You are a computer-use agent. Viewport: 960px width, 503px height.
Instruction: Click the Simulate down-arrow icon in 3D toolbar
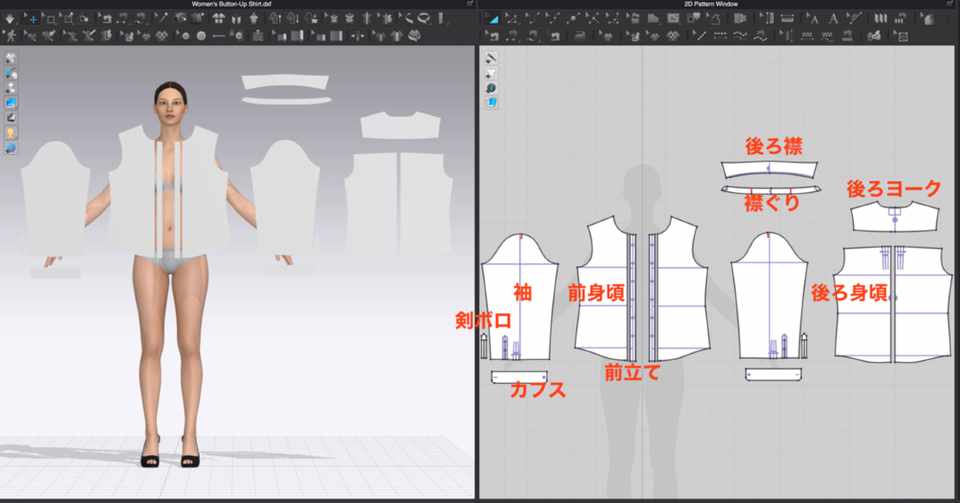coord(10,19)
